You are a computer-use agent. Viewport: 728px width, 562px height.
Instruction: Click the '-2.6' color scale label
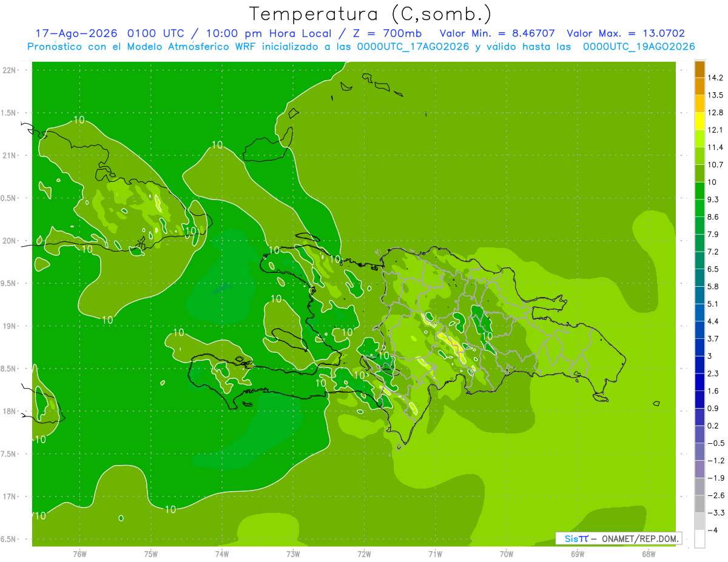click(x=715, y=495)
